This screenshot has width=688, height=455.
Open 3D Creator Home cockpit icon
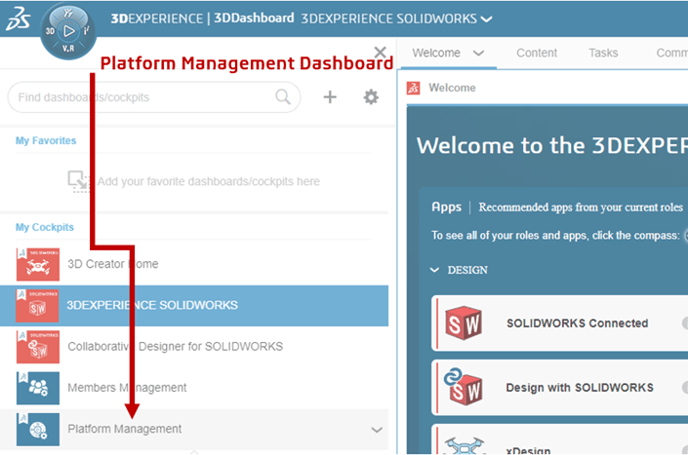(x=38, y=265)
